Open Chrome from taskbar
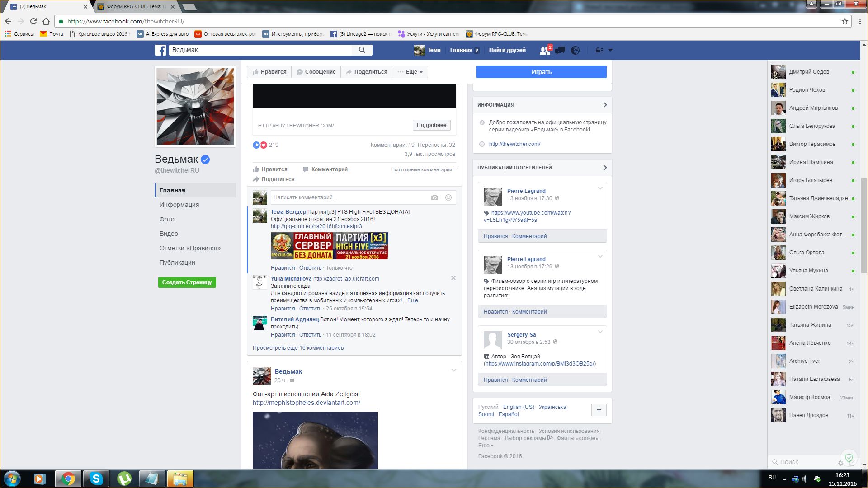This screenshot has height=488, width=868. pyautogui.click(x=68, y=479)
